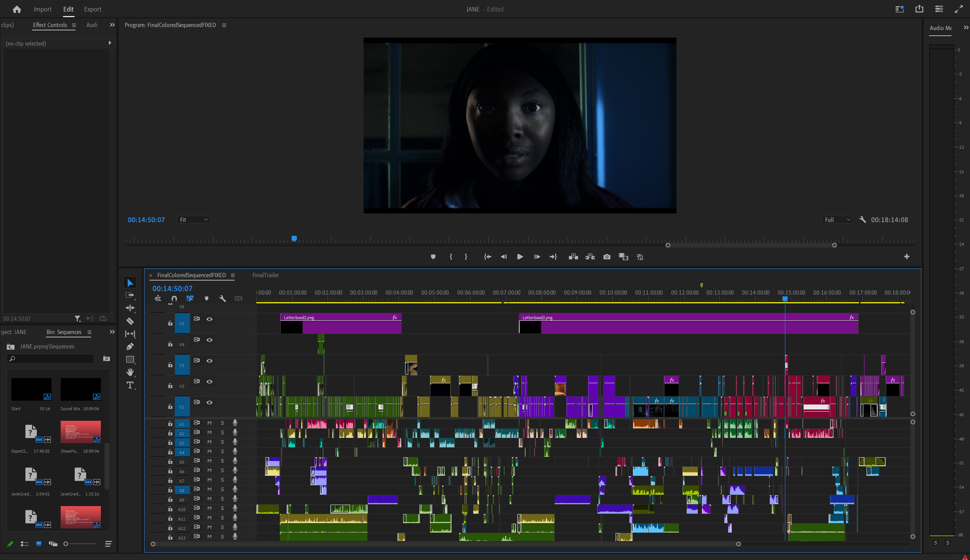This screenshot has width=970, height=560.
Task: Select the Pen tool
Action: (x=130, y=346)
